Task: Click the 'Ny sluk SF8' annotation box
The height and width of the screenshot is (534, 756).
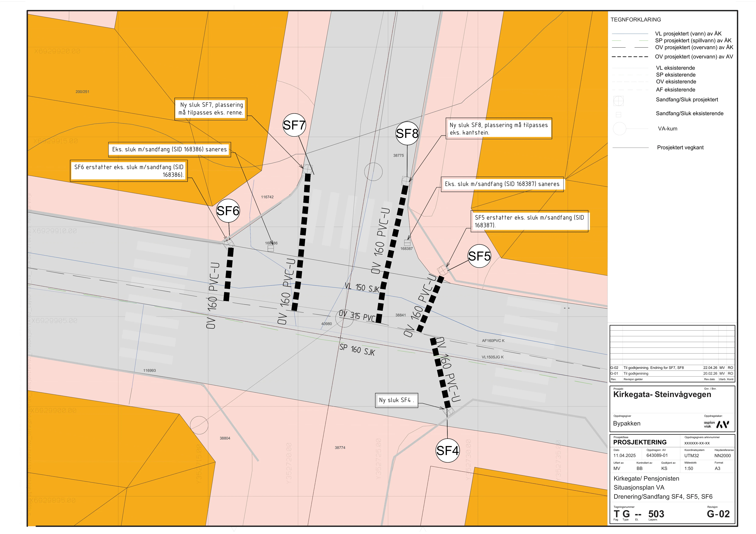Action: 499,129
